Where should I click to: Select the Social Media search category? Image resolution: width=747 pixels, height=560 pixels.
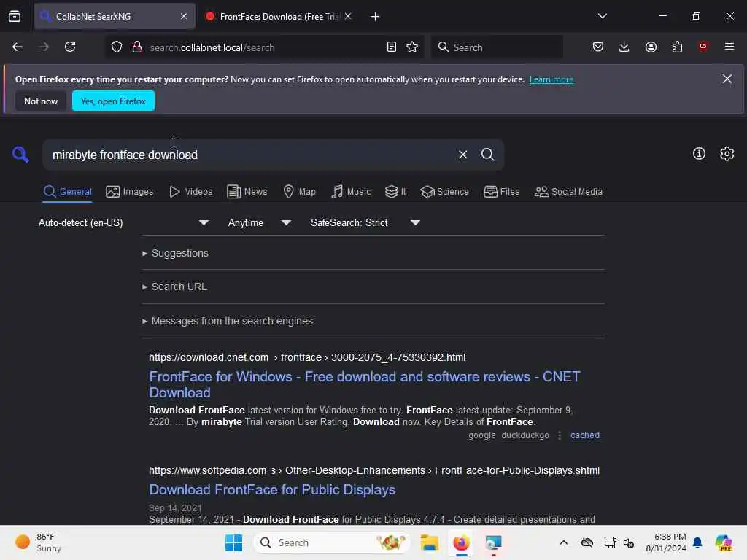point(568,192)
